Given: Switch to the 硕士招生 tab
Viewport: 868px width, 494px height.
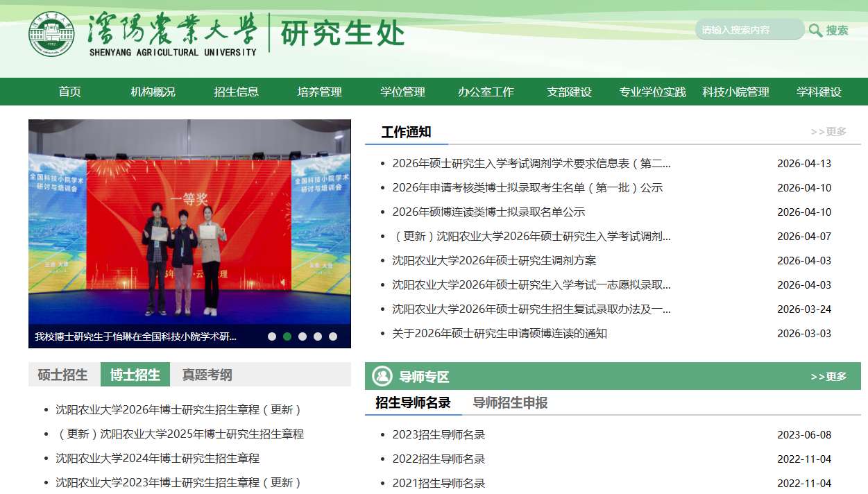Looking at the screenshot, I should (x=63, y=375).
